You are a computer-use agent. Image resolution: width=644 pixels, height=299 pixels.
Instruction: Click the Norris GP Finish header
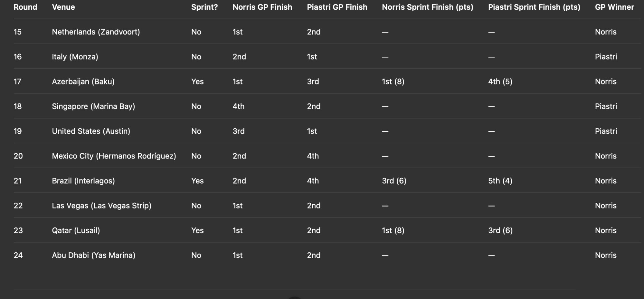click(x=262, y=7)
